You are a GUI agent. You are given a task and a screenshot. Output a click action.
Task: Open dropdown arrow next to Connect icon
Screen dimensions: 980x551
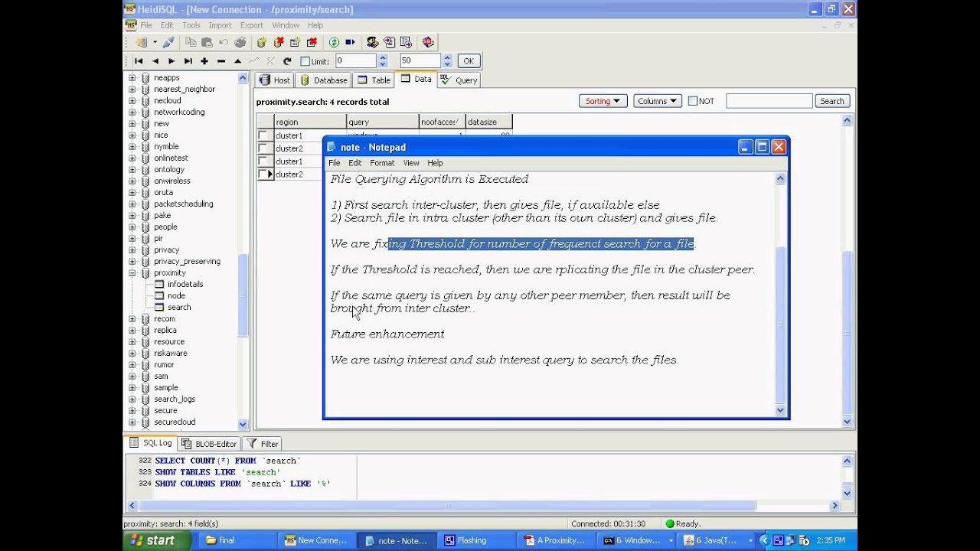(x=155, y=42)
